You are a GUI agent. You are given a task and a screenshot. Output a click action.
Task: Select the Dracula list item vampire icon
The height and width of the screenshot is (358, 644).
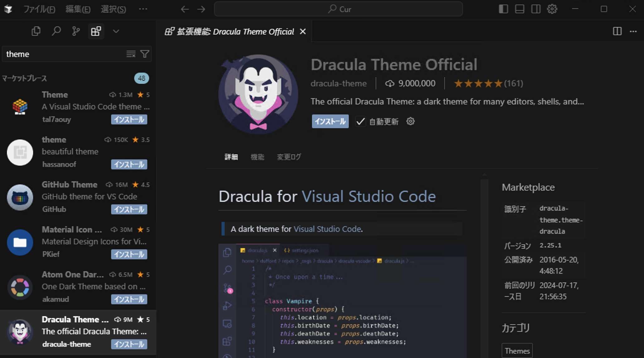(x=20, y=332)
